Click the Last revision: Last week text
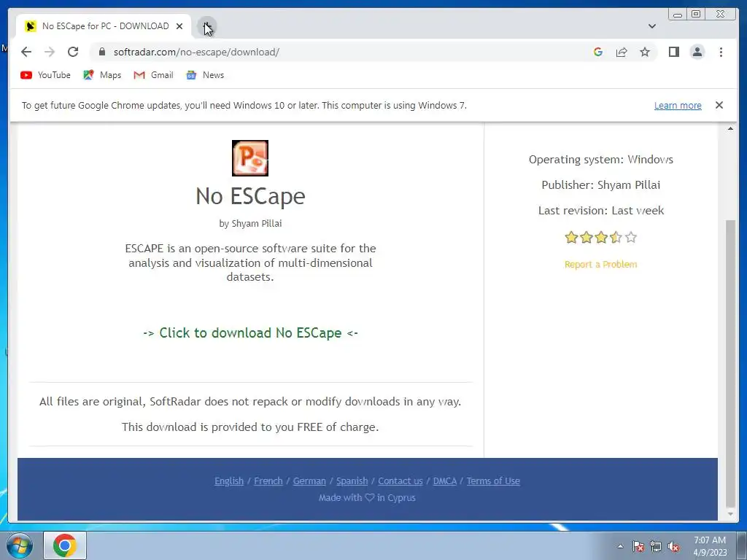 [x=601, y=211]
